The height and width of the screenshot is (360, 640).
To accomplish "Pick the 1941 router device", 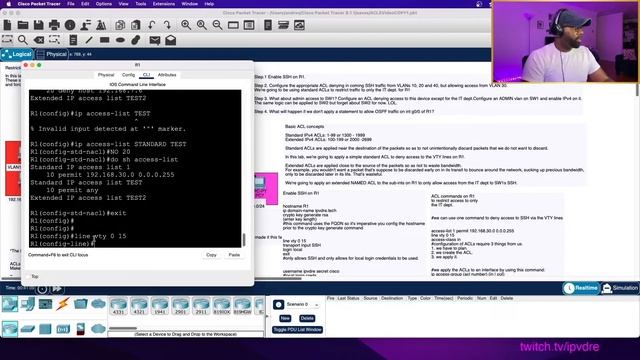I will [x=160, y=306].
